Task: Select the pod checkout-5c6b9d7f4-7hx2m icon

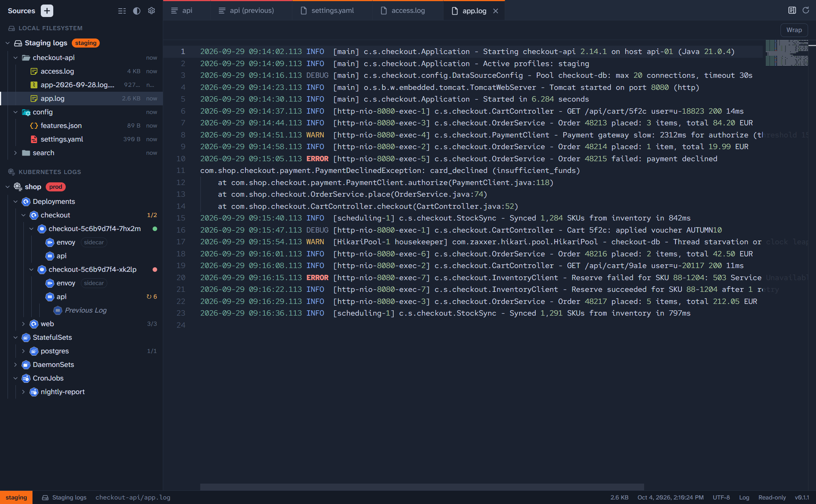Action: coord(42,229)
